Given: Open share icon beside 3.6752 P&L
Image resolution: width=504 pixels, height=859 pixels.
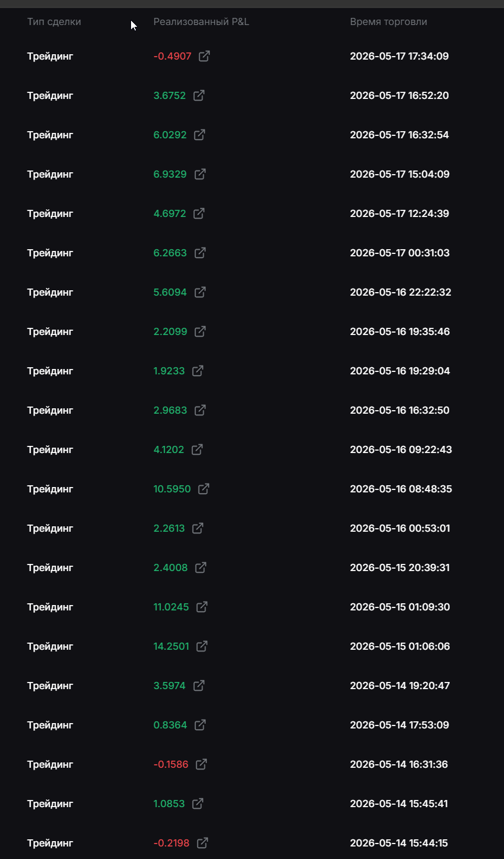Looking at the screenshot, I should pos(199,95).
